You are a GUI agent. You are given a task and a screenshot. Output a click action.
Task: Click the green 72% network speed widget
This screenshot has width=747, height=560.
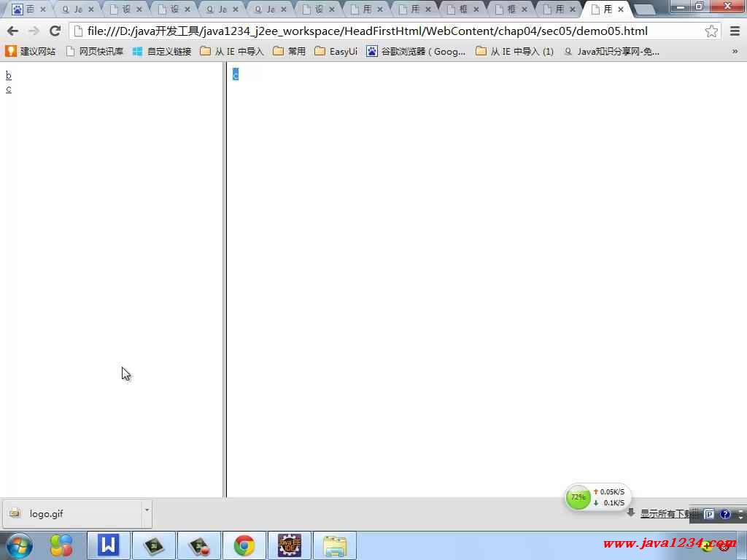coord(578,497)
